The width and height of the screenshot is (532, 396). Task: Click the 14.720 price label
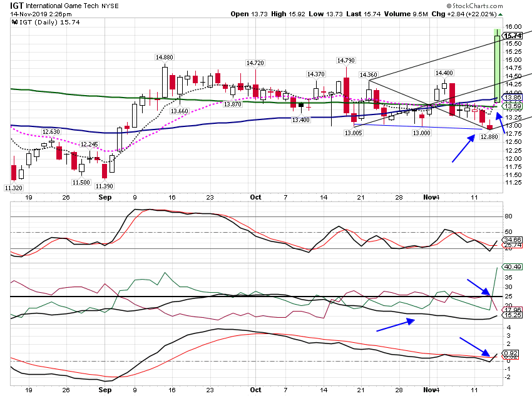(x=255, y=63)
